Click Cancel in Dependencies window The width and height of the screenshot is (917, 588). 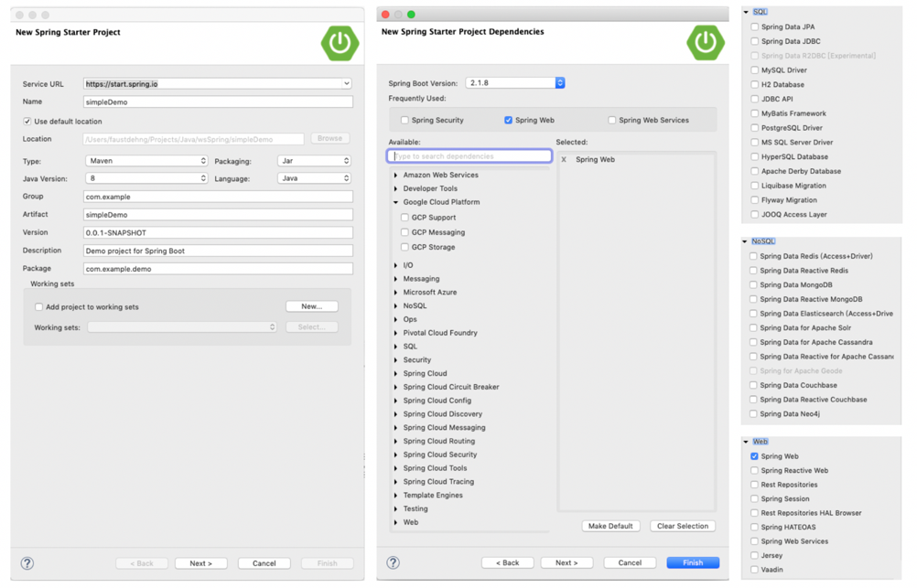(x=630, y=563)
